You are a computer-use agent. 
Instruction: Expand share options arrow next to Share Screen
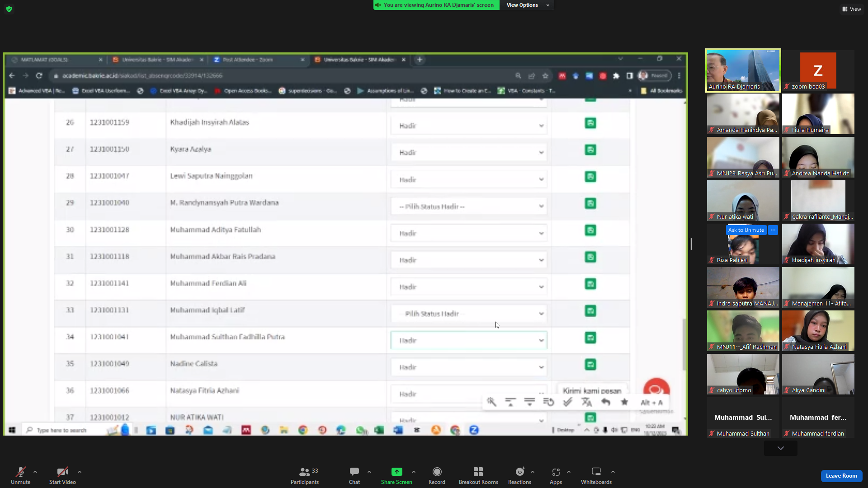414,472
